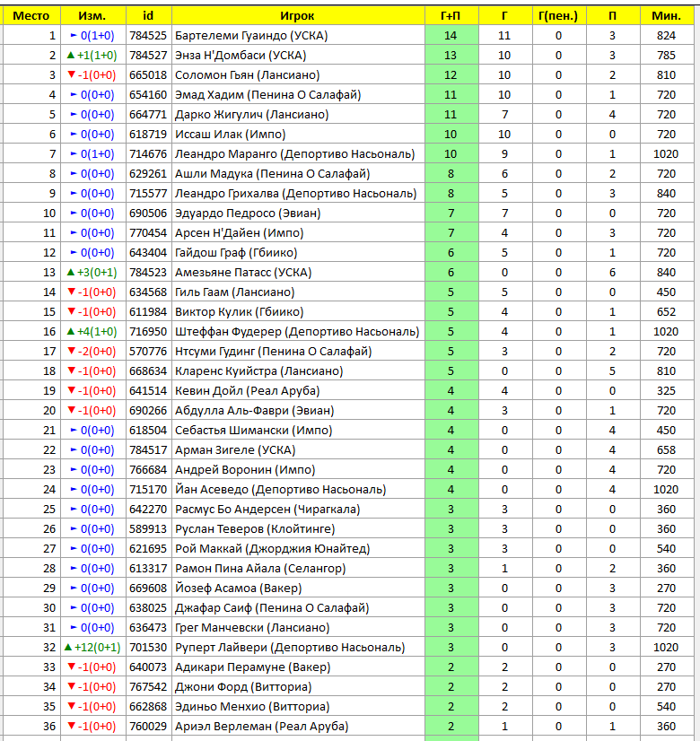Select player name 'Андрей Воронин (Импо)'
The width and height of the screenshot is (700, 741).
tap(245, 470)
